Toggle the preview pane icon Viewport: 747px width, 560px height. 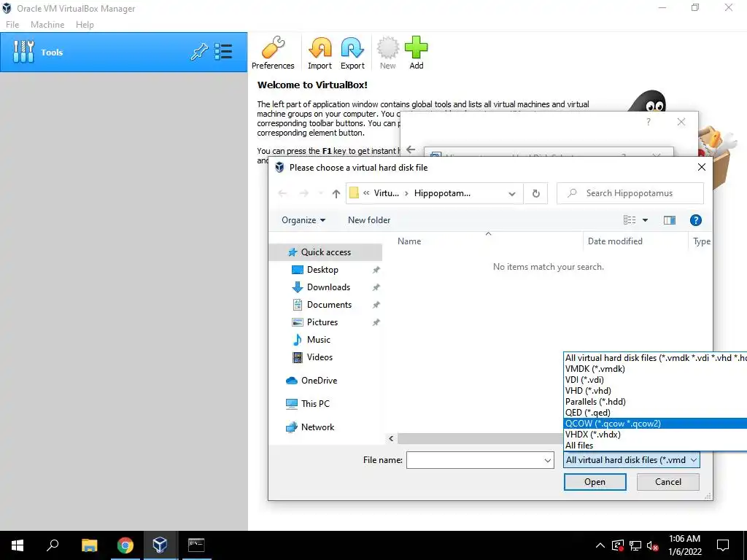coord(670,220)
